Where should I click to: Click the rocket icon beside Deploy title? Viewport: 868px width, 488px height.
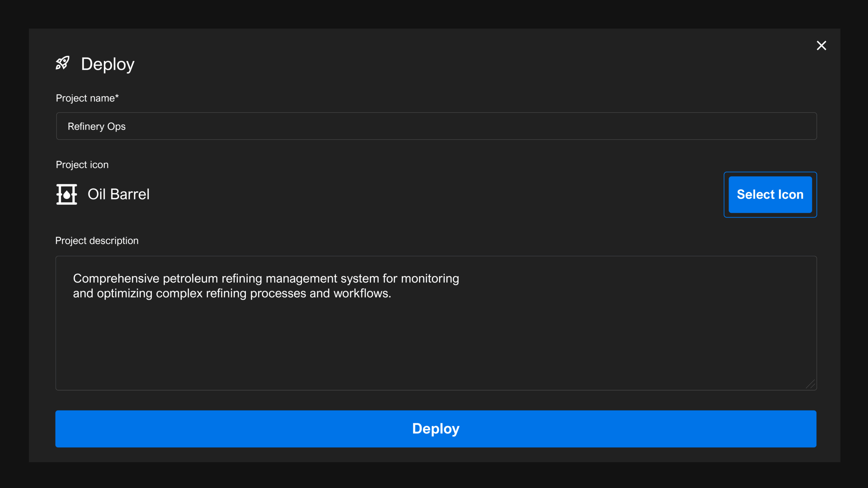[x=63, y=63]
